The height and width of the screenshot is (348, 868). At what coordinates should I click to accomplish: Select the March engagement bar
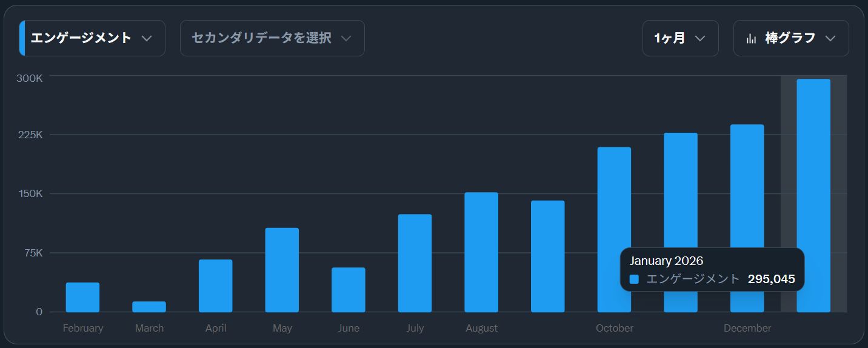pyautogui.click(x=149, y=307)
